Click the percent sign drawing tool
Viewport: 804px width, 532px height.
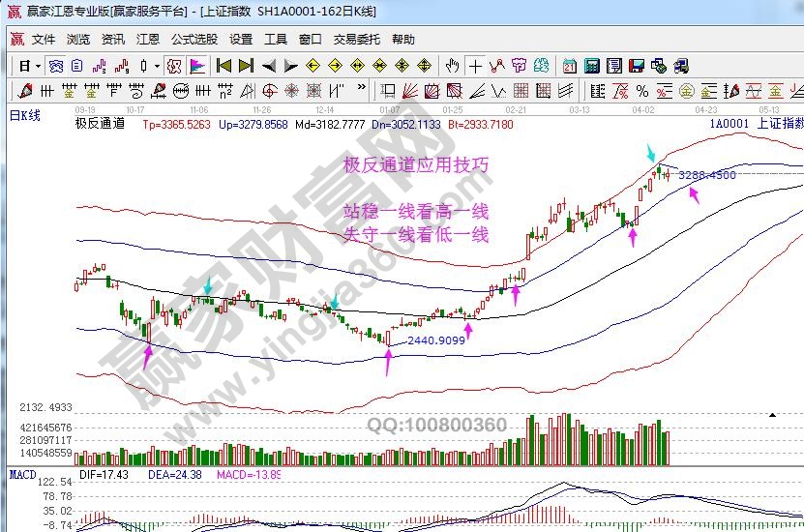coord(640,91)
